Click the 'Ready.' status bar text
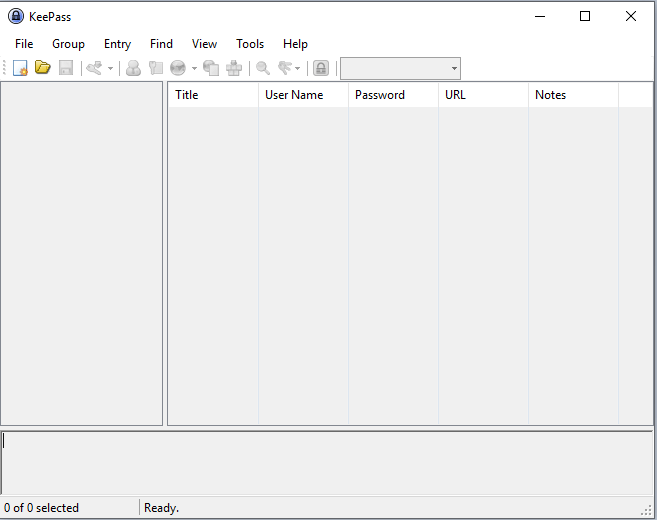657x520 pixels. click(161, 508)
